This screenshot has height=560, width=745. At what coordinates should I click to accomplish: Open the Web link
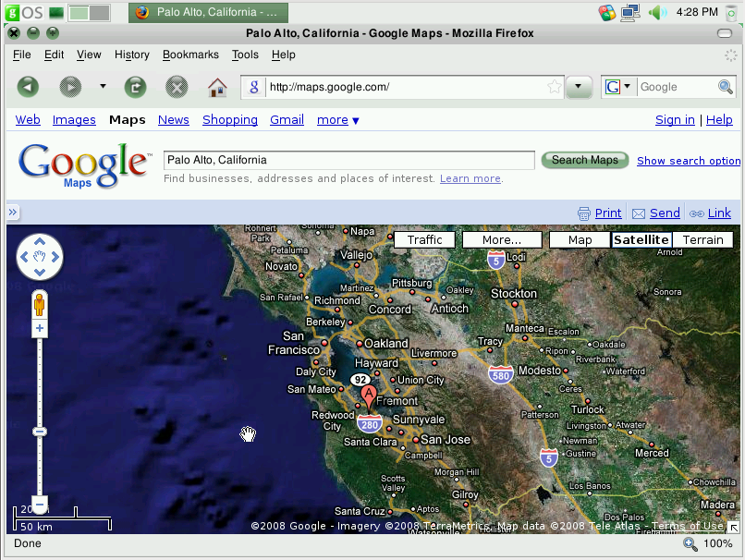28,120
